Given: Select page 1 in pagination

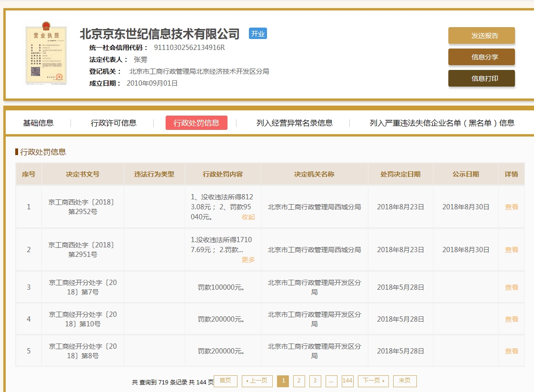Looking at the screenshot, I should (283, 381).
